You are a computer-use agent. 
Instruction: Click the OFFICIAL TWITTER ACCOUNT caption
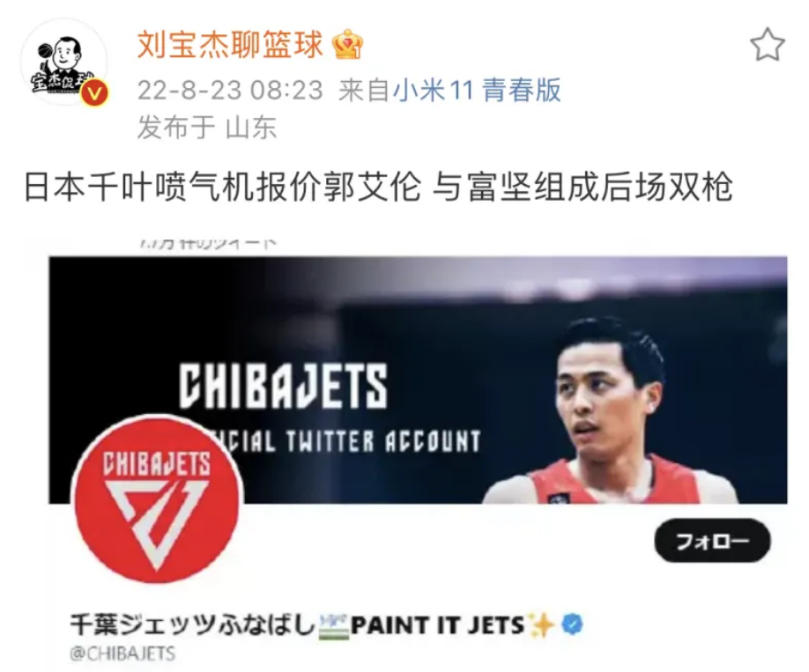[349, 441]
